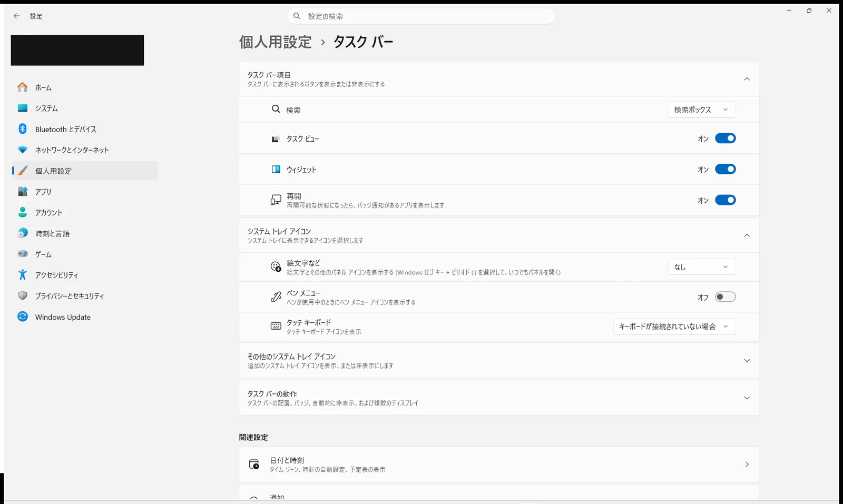The width and height of the screenshot is (843, 504).
Task: Click the redacted user profile block
Action: coord(77,50)
